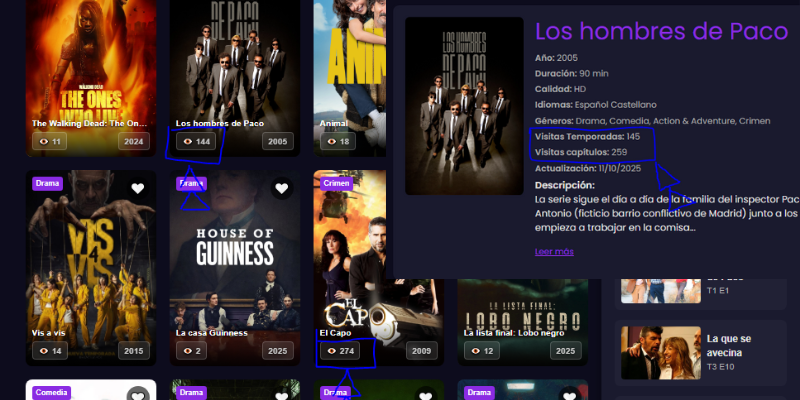Click the 2015 year badge on Vis a vis

coord(134,351)
